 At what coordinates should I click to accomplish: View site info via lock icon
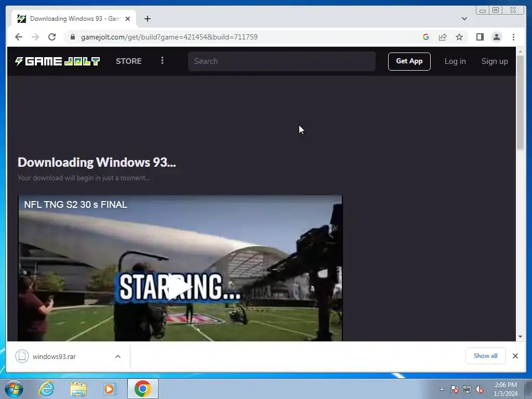[x=73, y=37]
